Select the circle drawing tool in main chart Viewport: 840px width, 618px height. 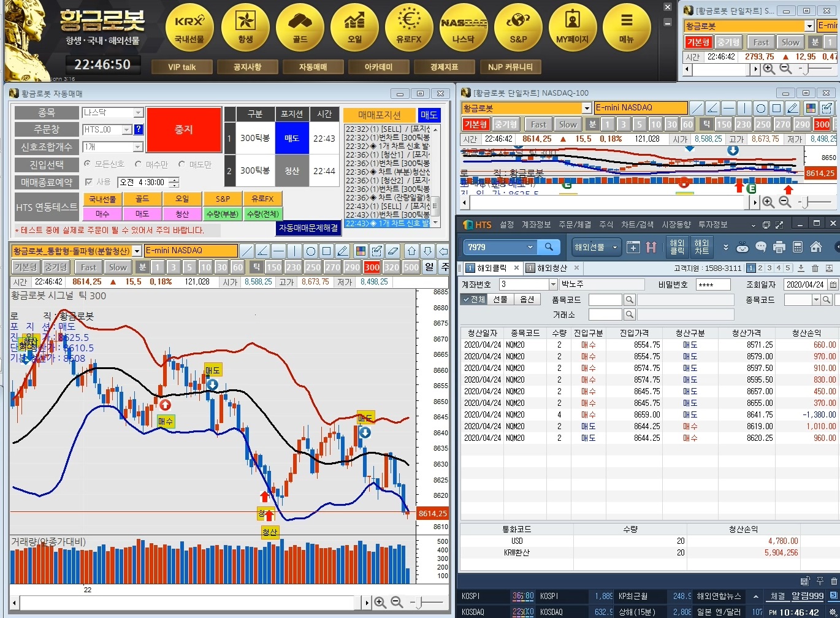(310, 251)
